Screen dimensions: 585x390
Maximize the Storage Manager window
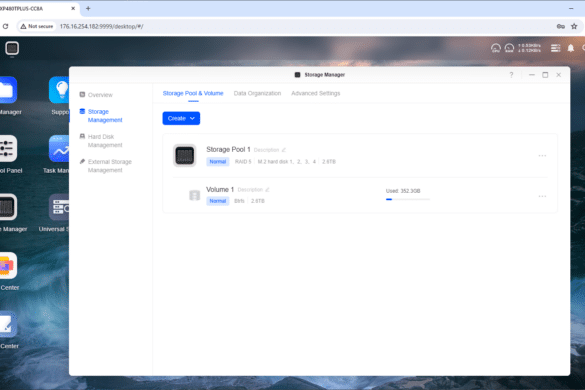point(545,75)
